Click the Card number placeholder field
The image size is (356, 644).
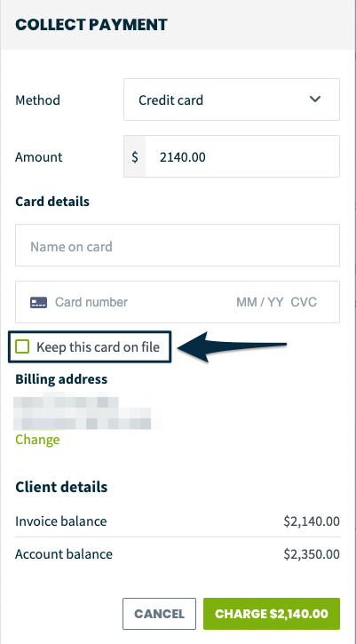(91, 303)
